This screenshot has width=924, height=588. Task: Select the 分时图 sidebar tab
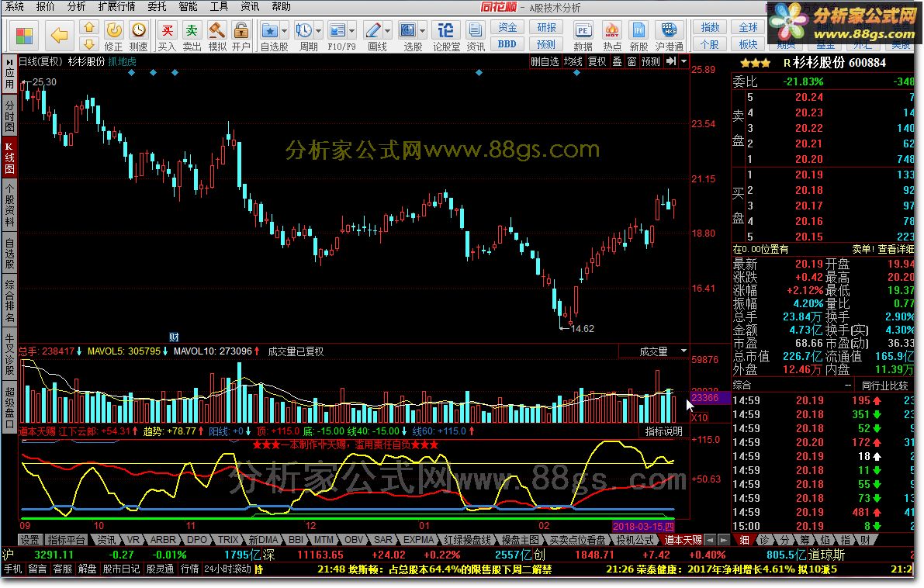tap(9, 116)
